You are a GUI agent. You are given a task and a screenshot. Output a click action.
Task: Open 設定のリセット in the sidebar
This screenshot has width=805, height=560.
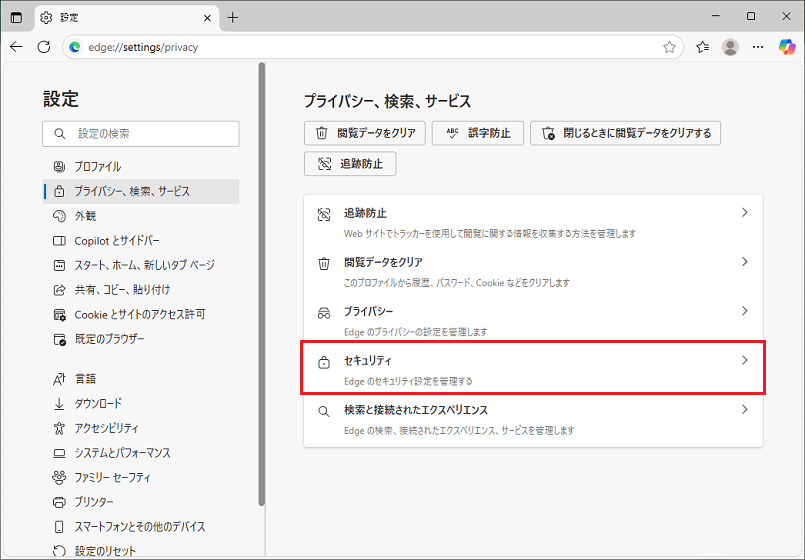click(141, 551)
